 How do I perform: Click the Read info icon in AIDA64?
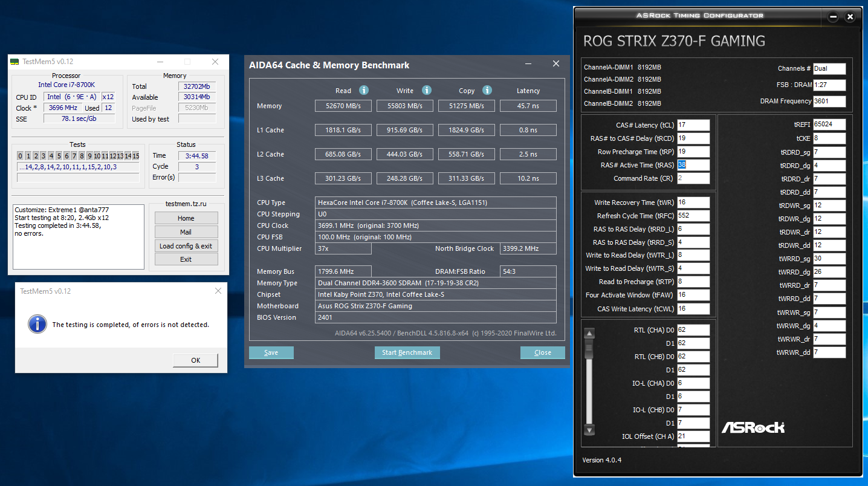[364, 90]
